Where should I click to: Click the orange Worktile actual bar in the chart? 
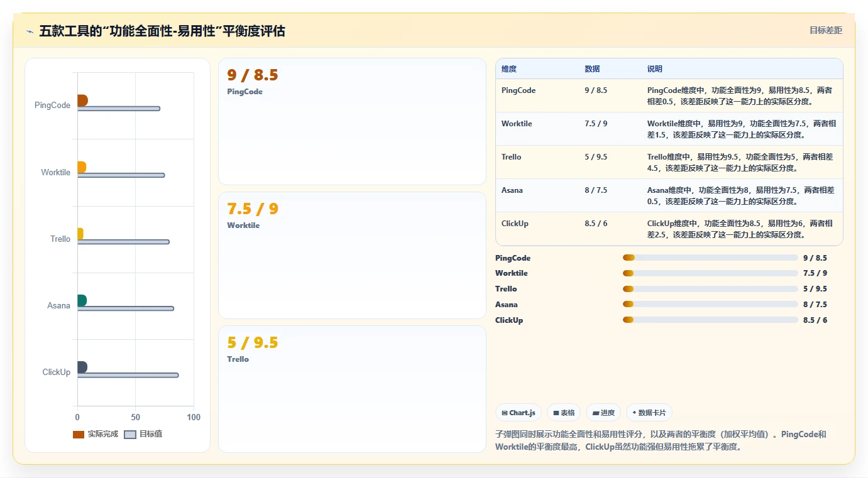point(82,167)
